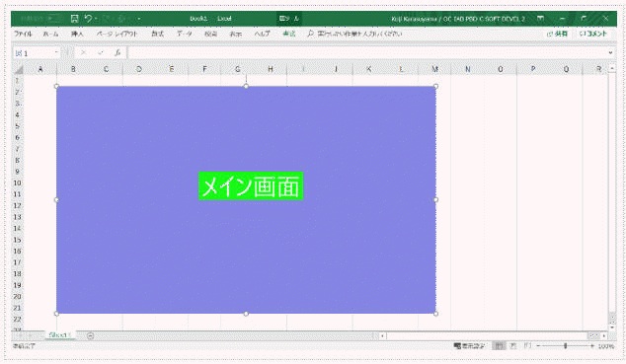Toggle the AutoSave switch in the title bar
Screen dimensions: 626x364
(53, 19)
